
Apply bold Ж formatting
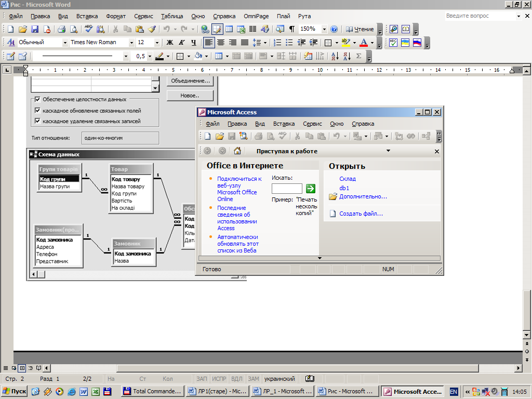170,43
